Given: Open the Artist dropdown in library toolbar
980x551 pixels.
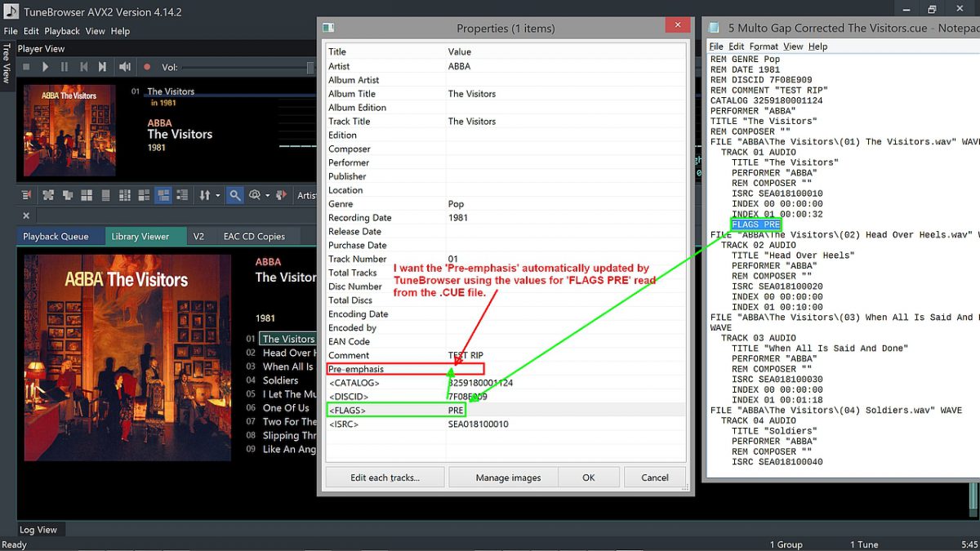Looking at the screenshot, I should [x=306, y=195].
